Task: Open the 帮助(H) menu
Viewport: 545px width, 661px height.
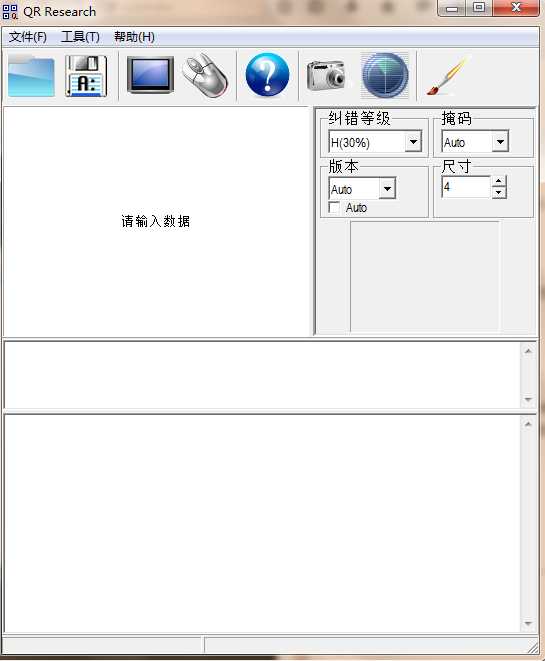Action: point(134,37)
